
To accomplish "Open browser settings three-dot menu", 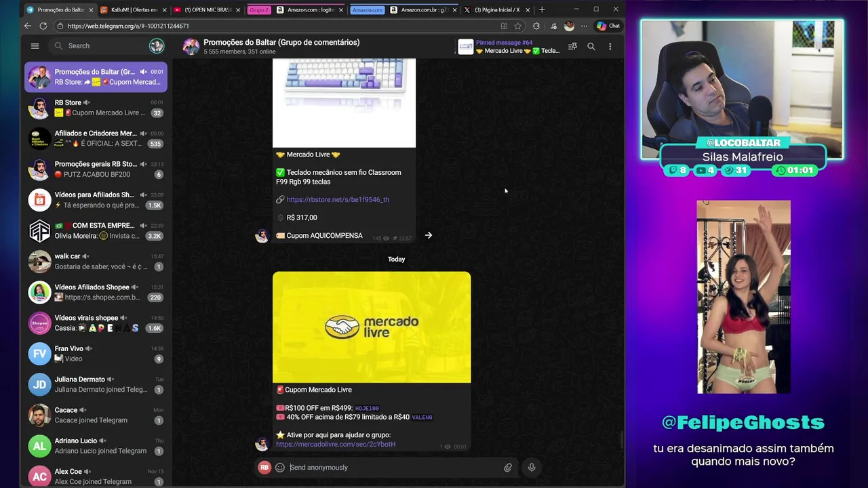I will (x=584, y=26).
